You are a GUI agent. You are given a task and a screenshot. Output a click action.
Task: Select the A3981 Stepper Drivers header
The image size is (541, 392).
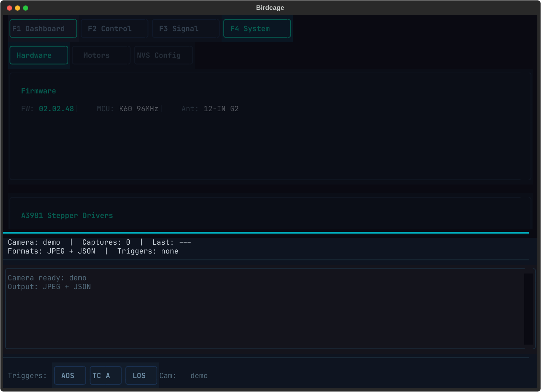(67, 216)
